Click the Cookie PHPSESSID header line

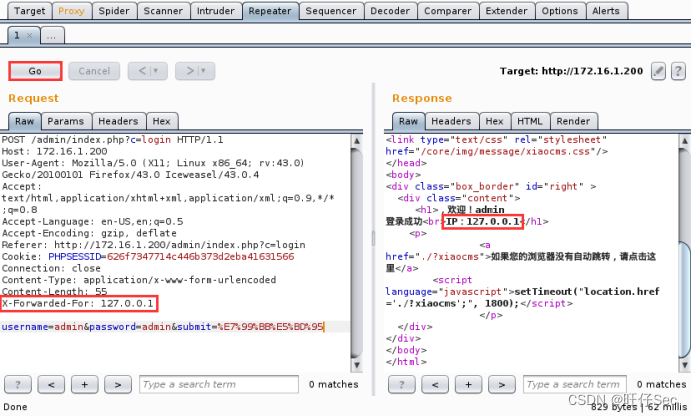pyautogui.click(x=148, y=257)
